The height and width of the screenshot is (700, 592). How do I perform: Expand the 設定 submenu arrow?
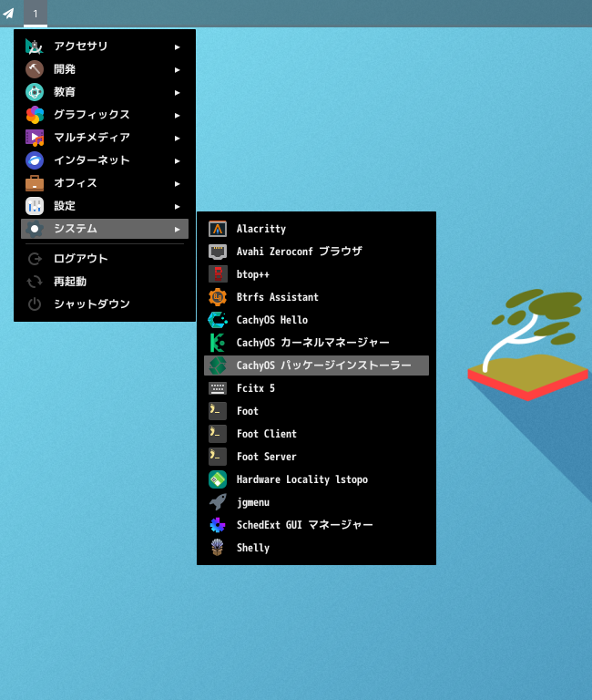tap(177, 206)
